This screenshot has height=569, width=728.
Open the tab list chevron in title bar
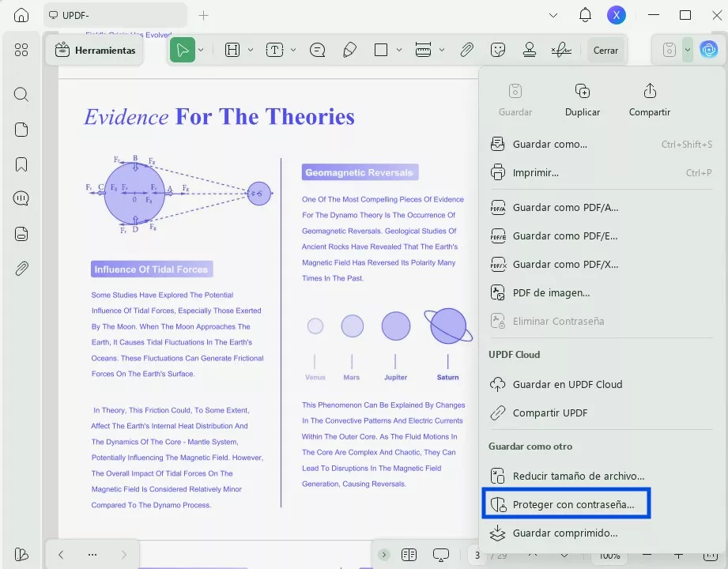pos(553,15)
